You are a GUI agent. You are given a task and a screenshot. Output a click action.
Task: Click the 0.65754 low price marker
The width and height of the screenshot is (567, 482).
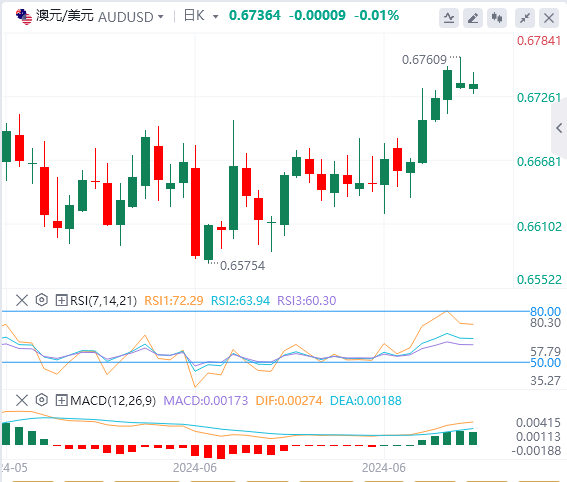(x=242, y=266)
